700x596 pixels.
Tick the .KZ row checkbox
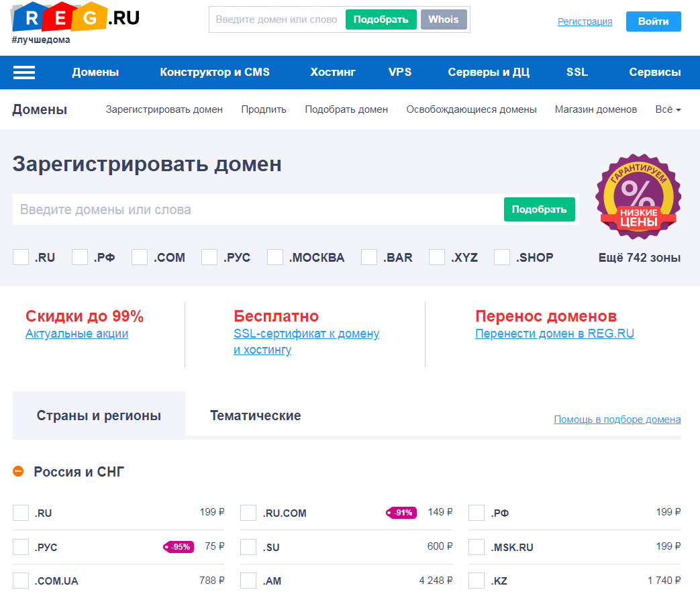[477, 581]
